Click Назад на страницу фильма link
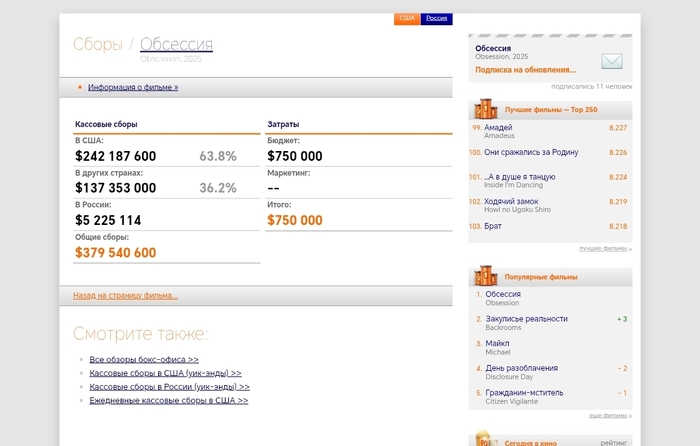 click(x=125, y=296)
